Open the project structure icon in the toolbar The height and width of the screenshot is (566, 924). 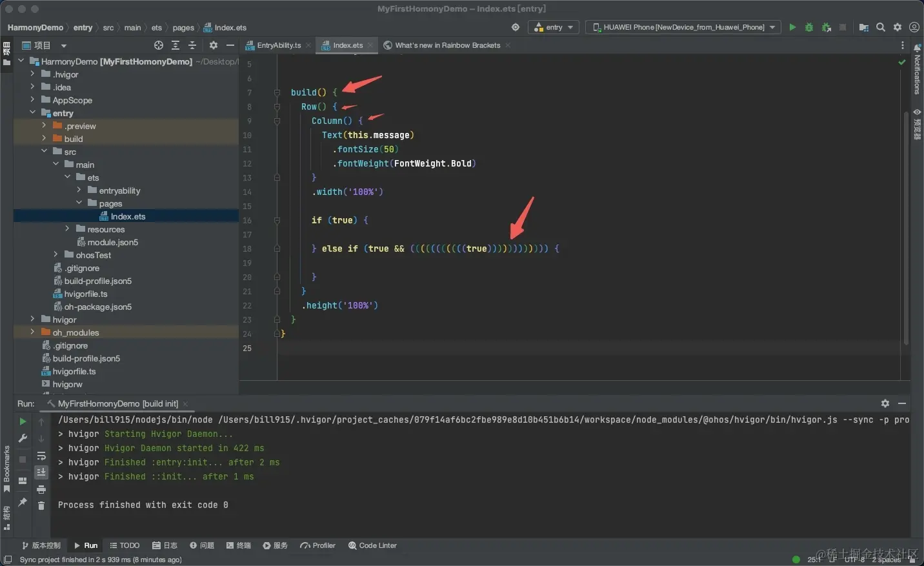[864, 27]
